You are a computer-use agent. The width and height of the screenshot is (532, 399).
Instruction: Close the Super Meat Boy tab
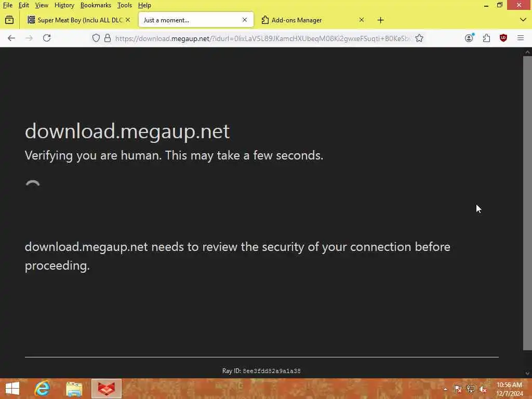(x=128, y=20)
